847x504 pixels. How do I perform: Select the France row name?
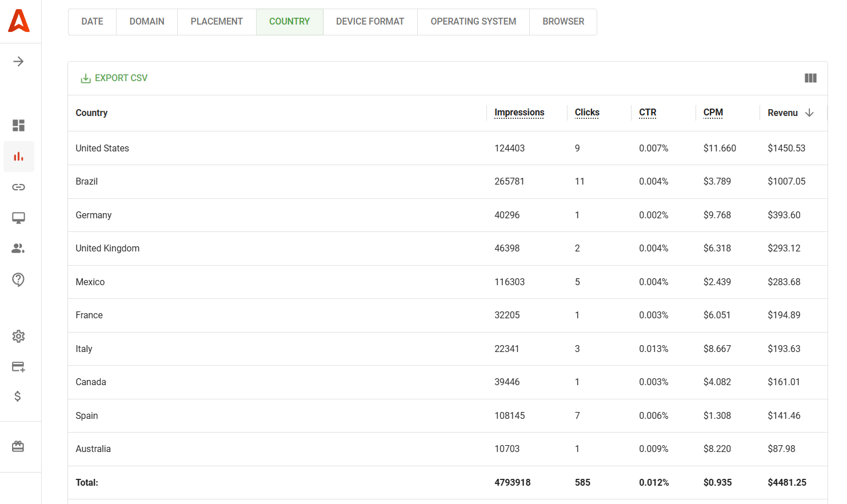click(89, 315)
